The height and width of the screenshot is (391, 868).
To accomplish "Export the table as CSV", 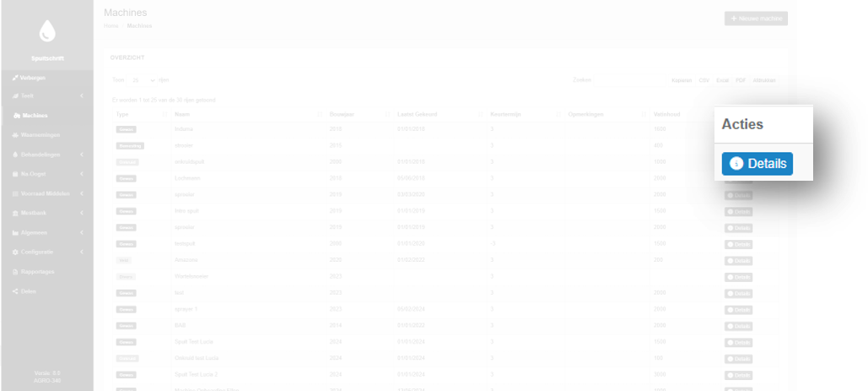I will (x=704, y=80).
